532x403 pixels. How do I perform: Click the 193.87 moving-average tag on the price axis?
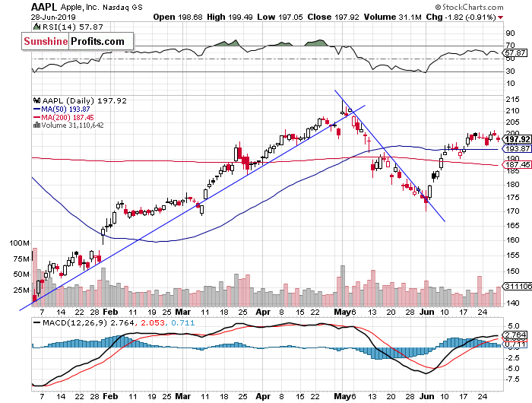point(518,149)
